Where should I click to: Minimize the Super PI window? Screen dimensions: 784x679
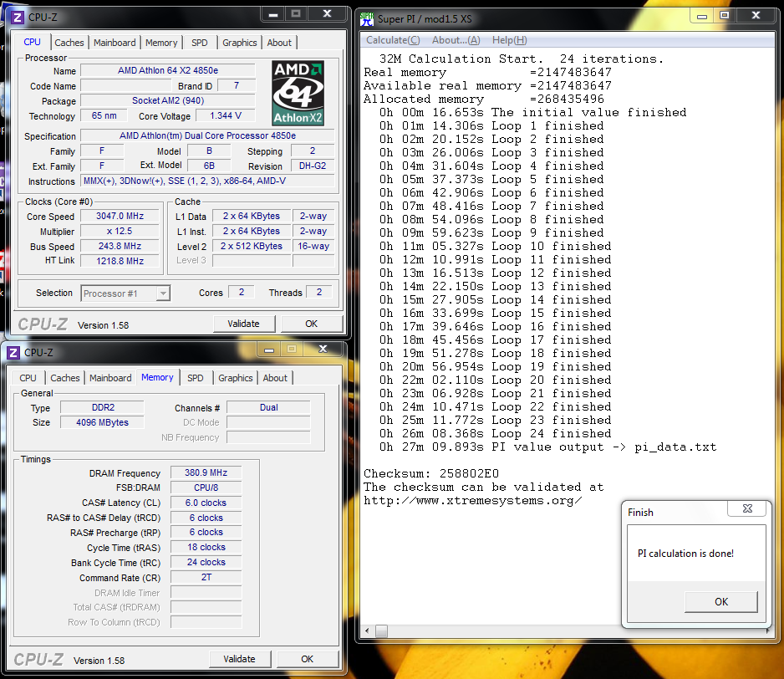click(702, 16)
